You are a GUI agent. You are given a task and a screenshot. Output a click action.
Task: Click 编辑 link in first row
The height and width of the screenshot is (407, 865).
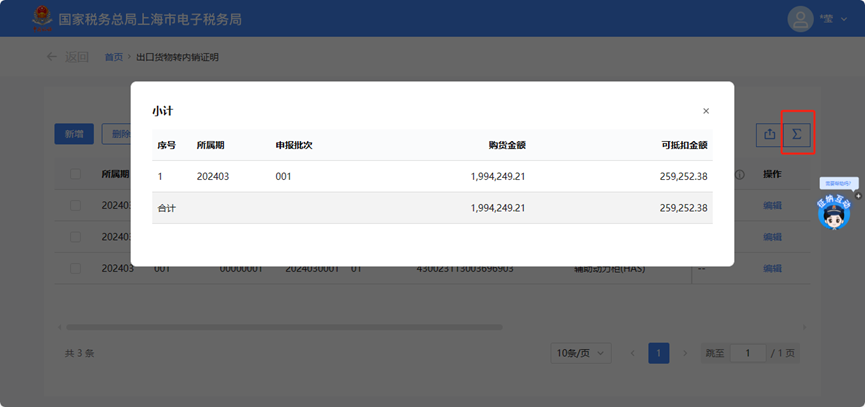tap(772, 205)
